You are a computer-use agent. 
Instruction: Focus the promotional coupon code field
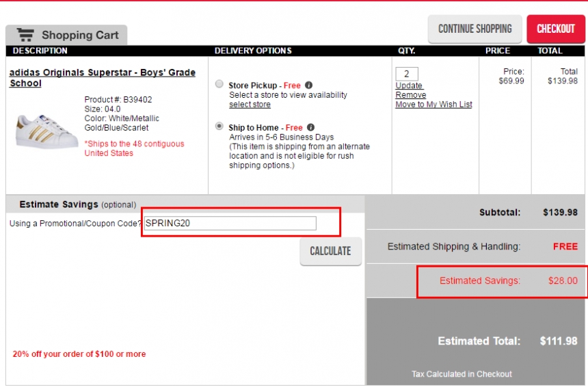click(230, 223)
